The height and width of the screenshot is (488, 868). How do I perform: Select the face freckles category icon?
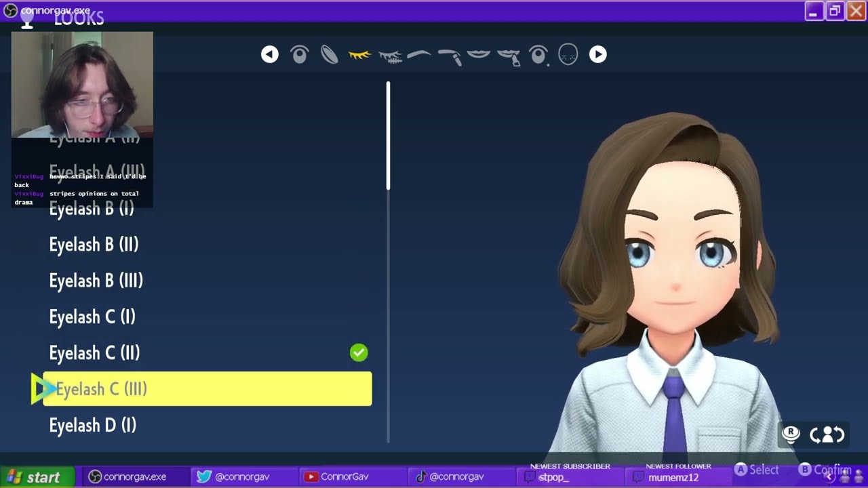click(x=568, y=55)
